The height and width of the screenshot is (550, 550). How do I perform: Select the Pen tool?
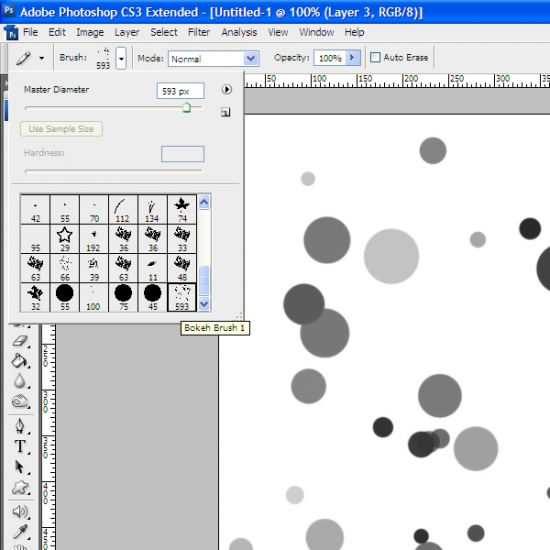click(20, 426)
